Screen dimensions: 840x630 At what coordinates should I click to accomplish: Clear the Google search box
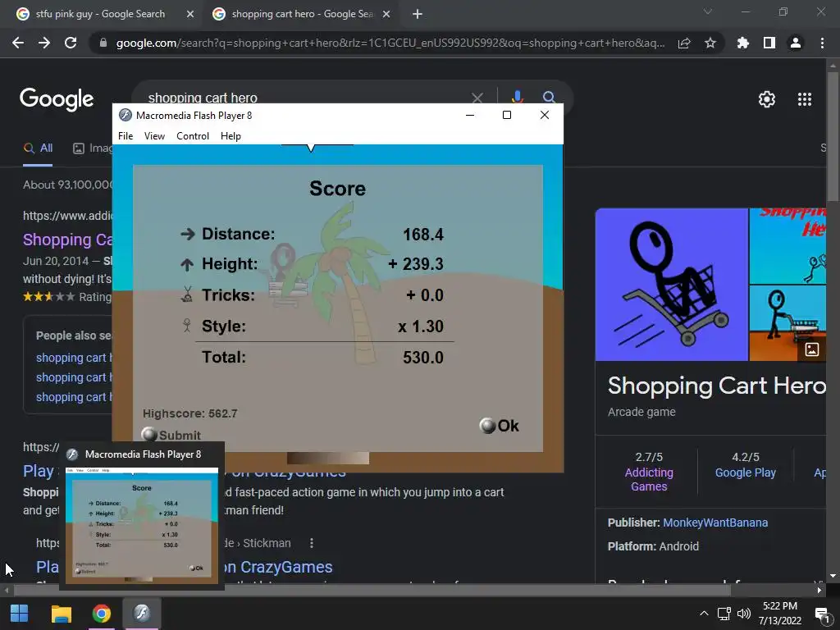click(477, 98)
